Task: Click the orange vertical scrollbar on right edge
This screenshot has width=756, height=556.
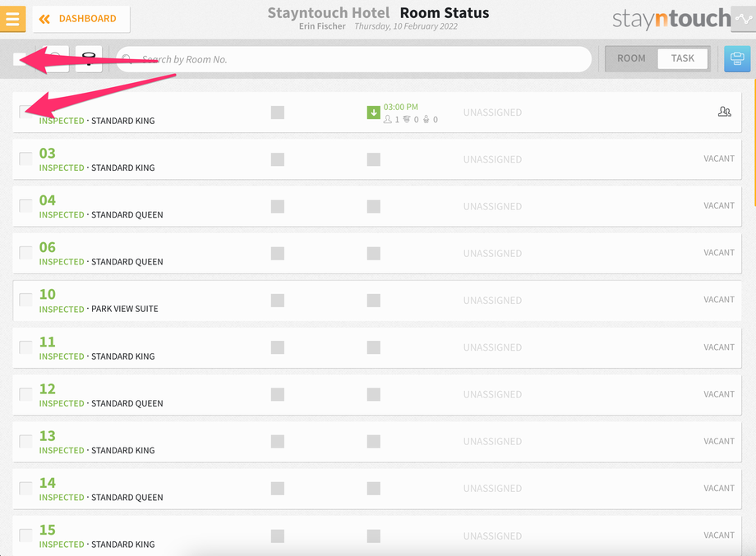Action: pos(754,143)
